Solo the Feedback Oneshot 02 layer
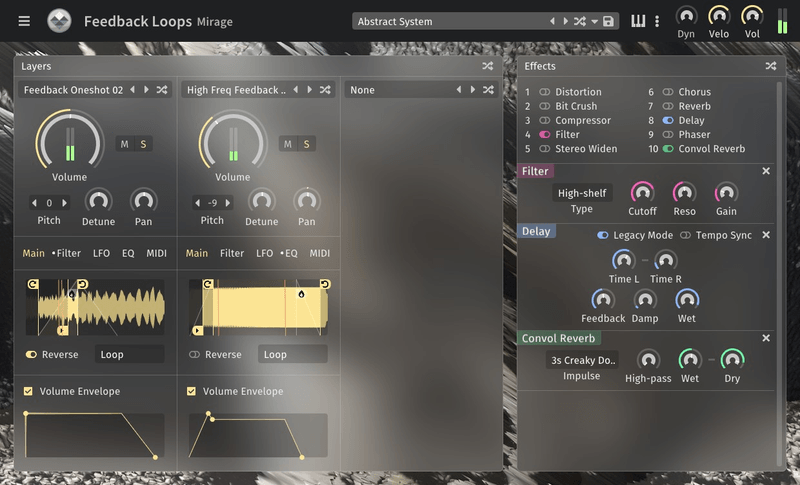This screenshot has height=485, width=800. 142,144
